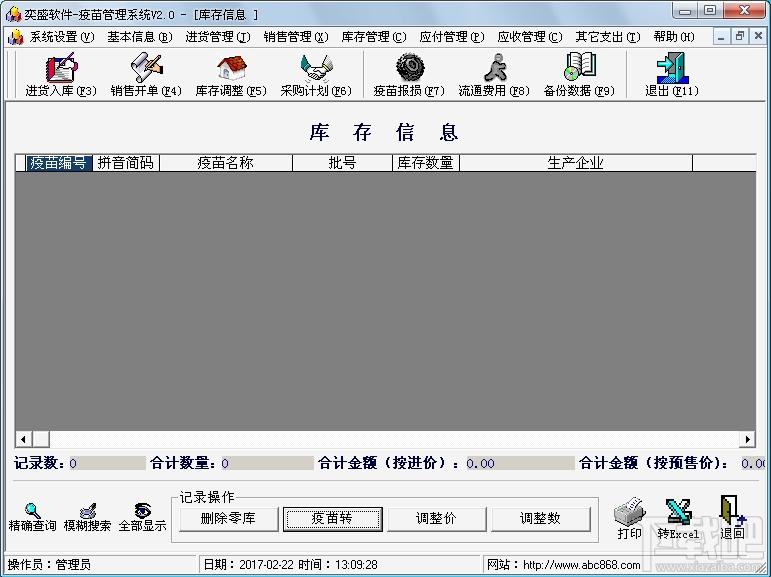Open 疫苗报损 (F7) toolbar icon
The image size is (771, 577).
[x=409, y=74]
